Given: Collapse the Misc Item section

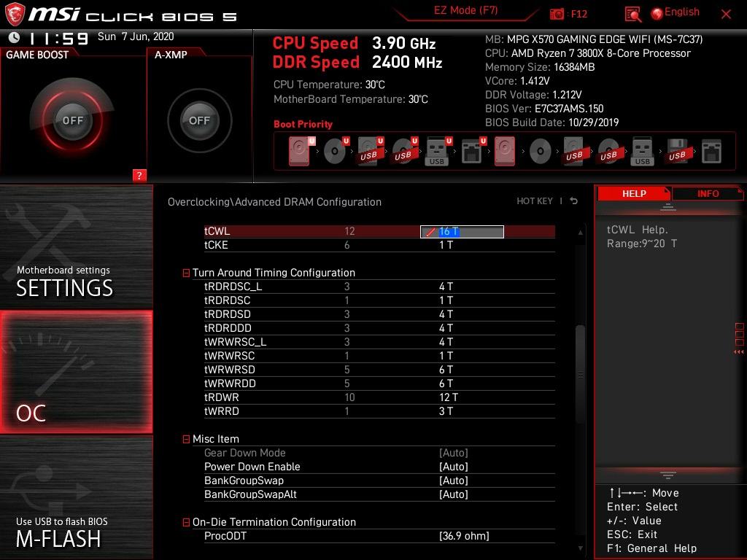Looking at the screenshot, I should (x=186, y=439).
